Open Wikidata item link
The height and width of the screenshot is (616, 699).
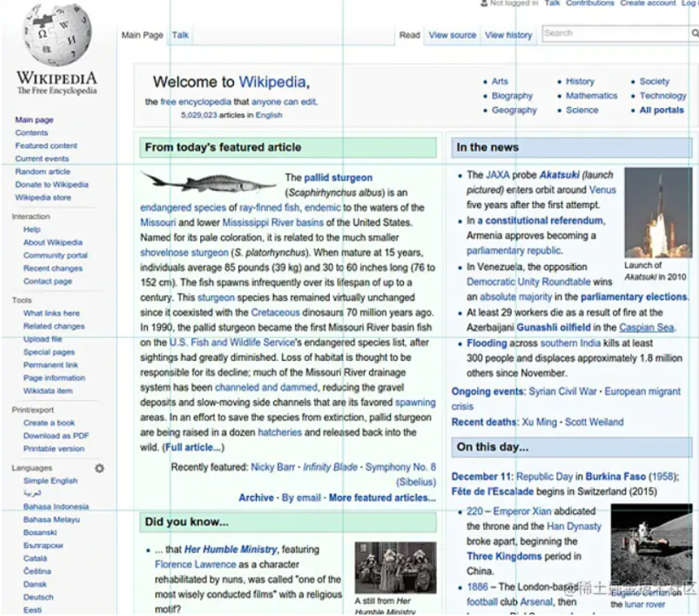48,391
